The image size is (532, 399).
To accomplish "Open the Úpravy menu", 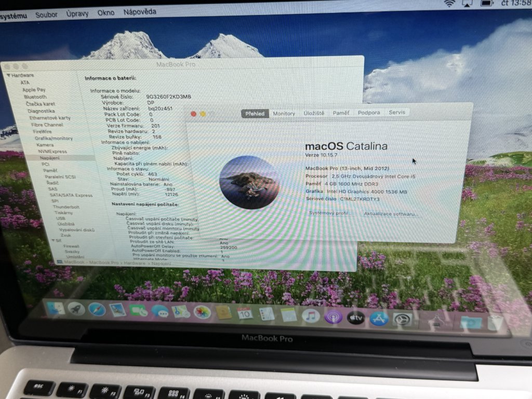I will [77, 14].
